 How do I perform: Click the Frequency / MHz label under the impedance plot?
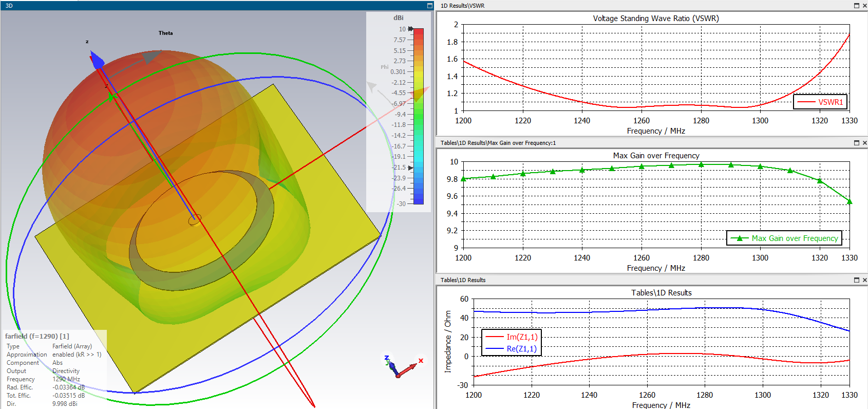pos(661,405)
